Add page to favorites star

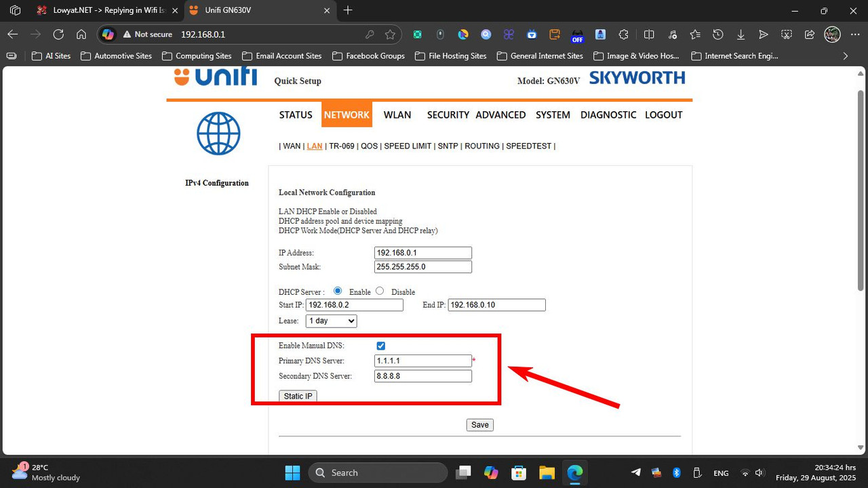click(390, 34)
